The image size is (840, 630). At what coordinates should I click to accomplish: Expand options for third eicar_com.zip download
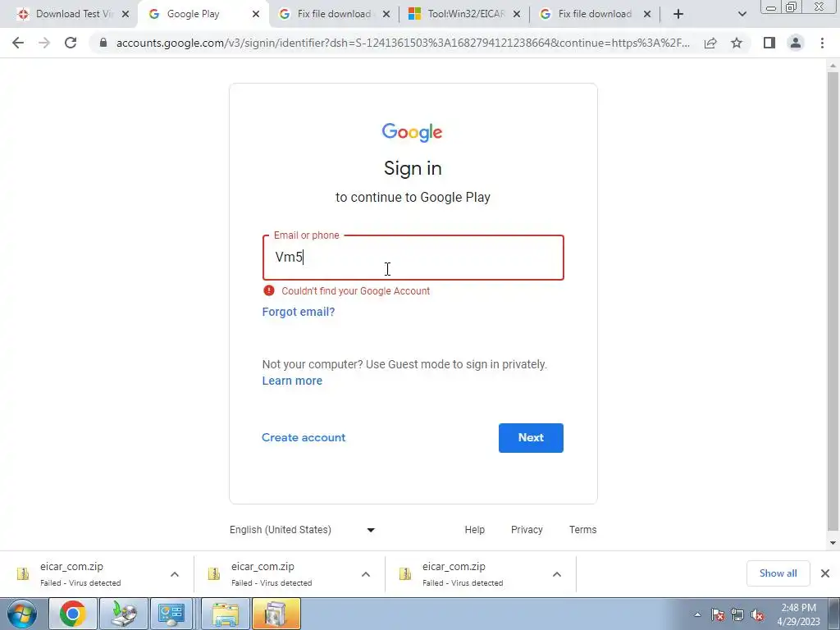pos(557,574)
